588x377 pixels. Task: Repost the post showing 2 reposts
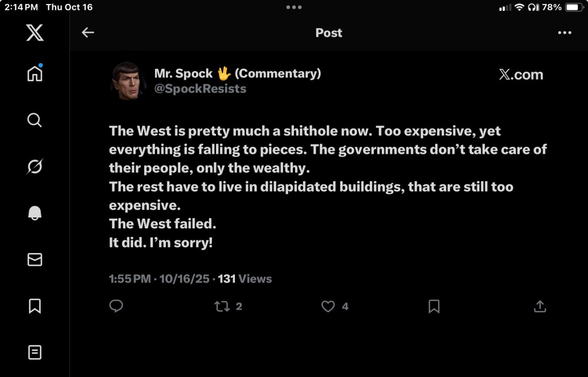[222, 306]
